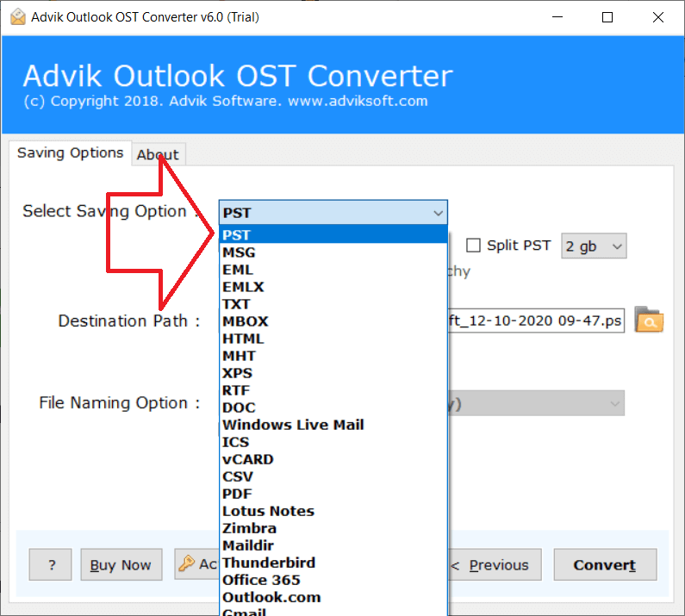This screenshot has height=616, width=685.
Task: Select the Saving Options tab
Action: click(71, 152)
